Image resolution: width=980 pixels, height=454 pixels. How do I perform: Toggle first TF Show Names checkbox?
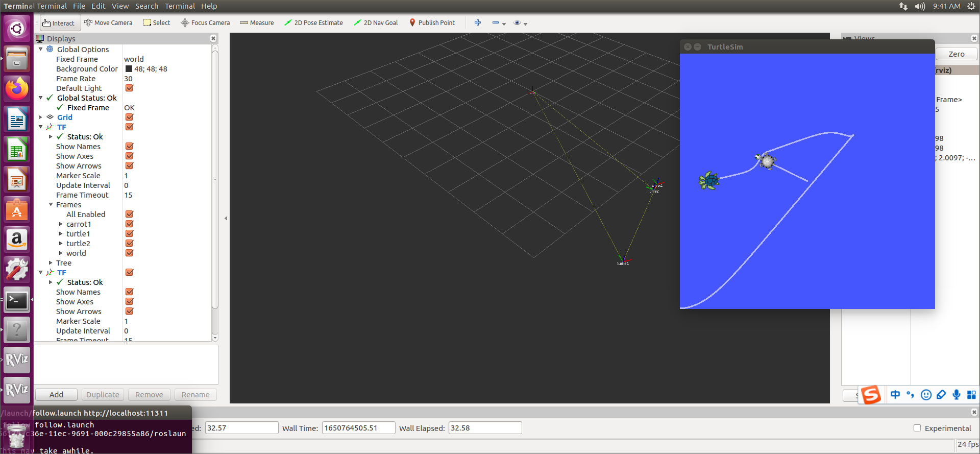coord(129,147)
